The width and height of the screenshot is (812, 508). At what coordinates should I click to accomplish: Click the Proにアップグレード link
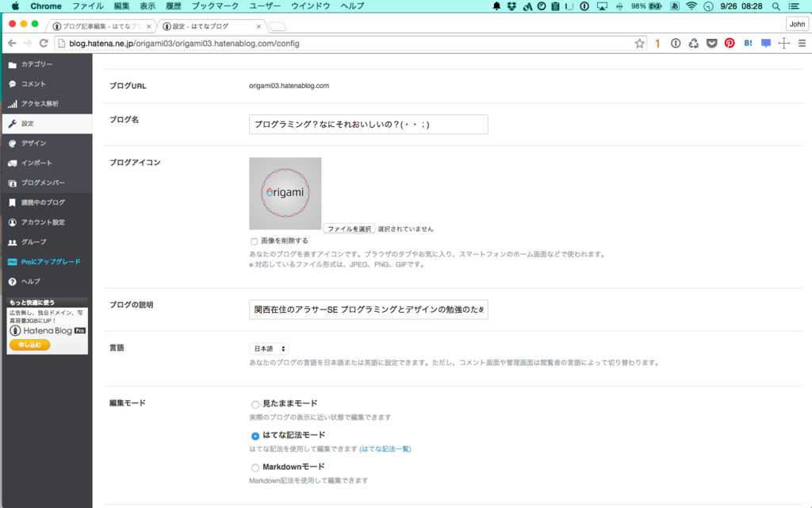pyautogui.click(x=51, y=262)
